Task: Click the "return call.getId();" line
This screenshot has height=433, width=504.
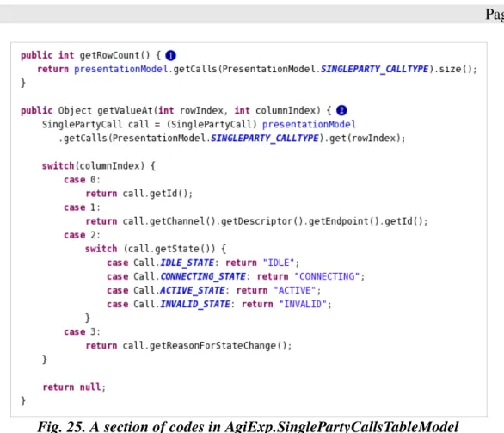Action: pos(139,194)
